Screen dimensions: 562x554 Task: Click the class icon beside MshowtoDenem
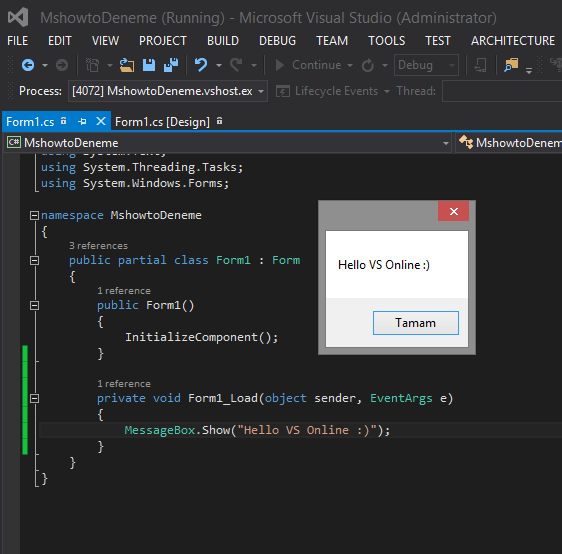(466, 142)
